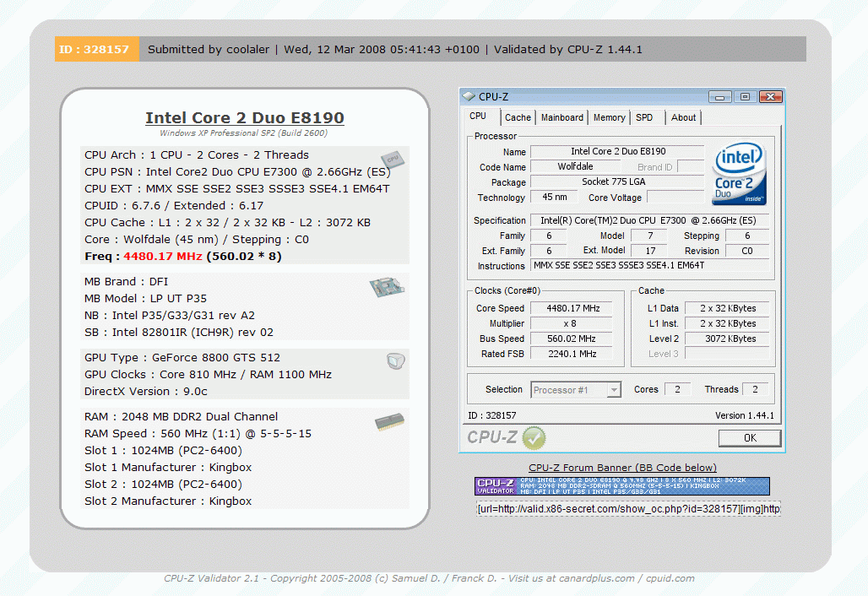Click the 'CPUID : 6.7.6 / Extended : 6.17' line
This screenshot has width=868, height=596.
[x=174, y=206]
